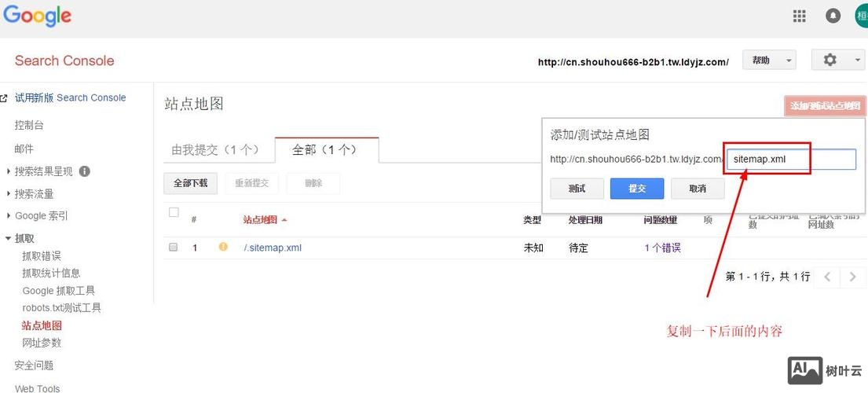The image size is (868, 393).
Task: Click the 全部下载 button
Action: tap(190, 183)
